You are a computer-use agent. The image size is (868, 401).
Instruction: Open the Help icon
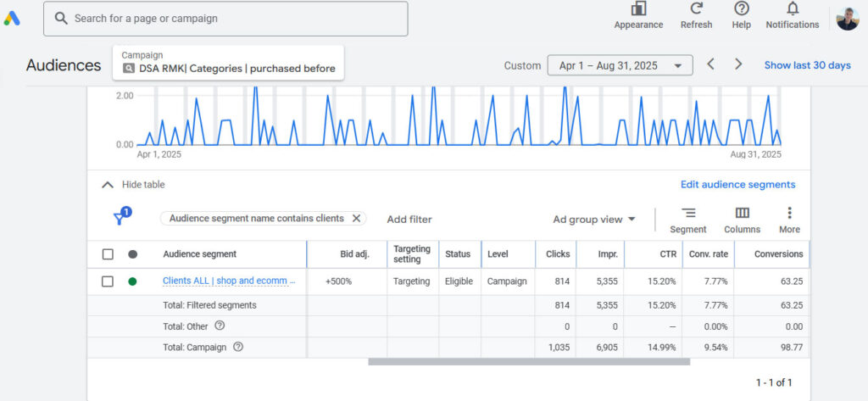coord(741,9)
